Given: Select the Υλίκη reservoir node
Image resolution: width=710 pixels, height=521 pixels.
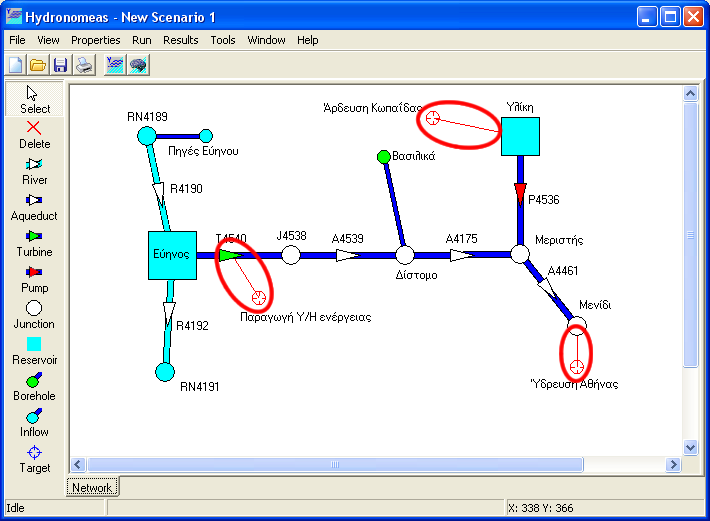Looking at the screenshot, I should (520, 136).
